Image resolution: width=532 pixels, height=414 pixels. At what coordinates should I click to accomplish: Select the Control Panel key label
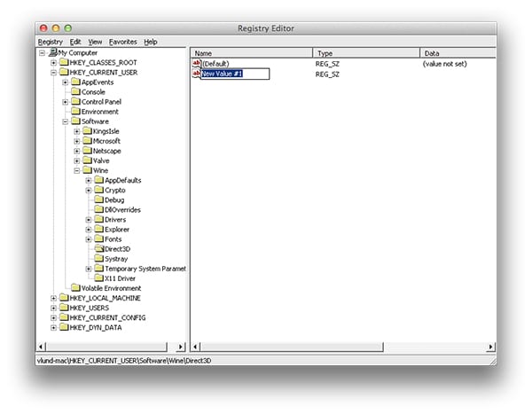101,102
